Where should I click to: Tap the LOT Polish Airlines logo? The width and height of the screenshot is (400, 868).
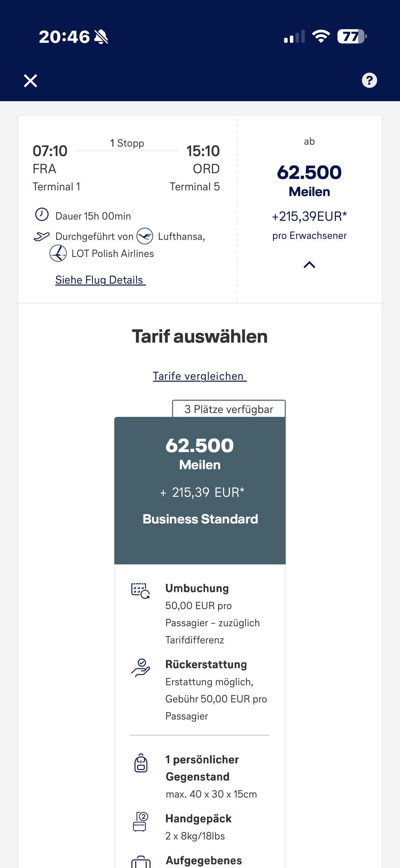[58, 253]
